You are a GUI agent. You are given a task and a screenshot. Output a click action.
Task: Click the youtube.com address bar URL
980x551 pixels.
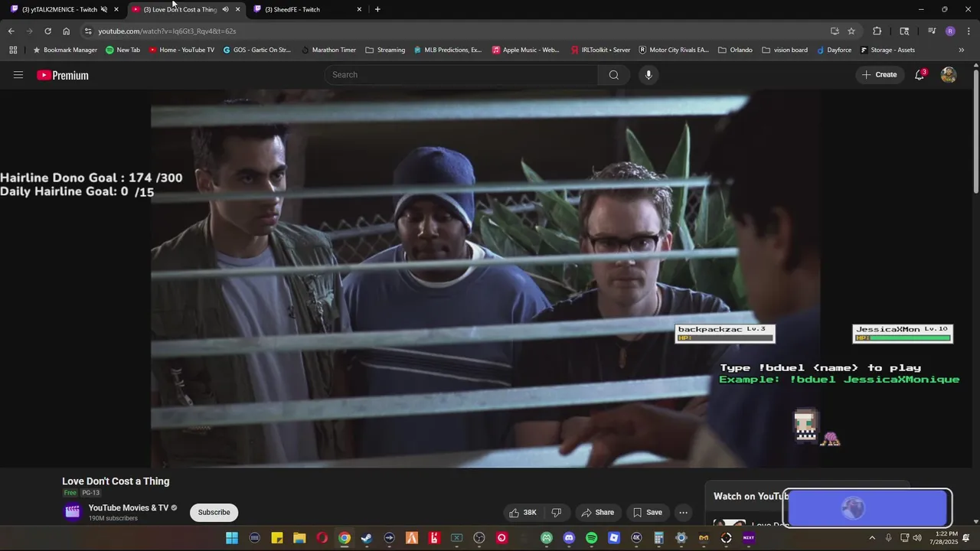click(x=167, y=31)
